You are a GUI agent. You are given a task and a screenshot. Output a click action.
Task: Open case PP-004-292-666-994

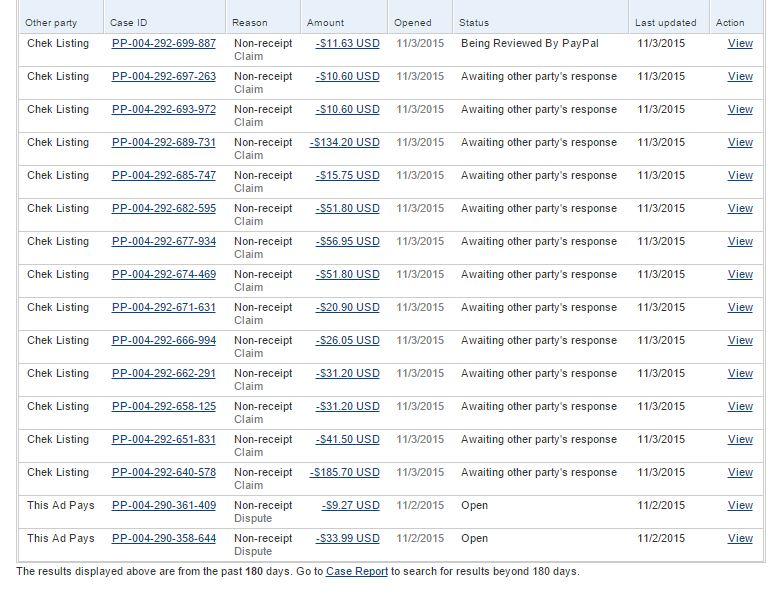coord(164,340)
